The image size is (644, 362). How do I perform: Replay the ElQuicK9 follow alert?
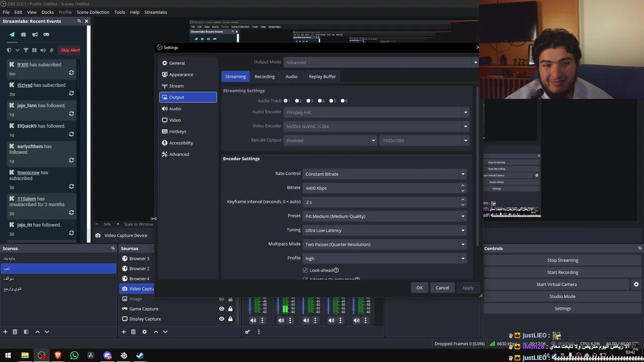pyautogui.click(x=71, y=134)
